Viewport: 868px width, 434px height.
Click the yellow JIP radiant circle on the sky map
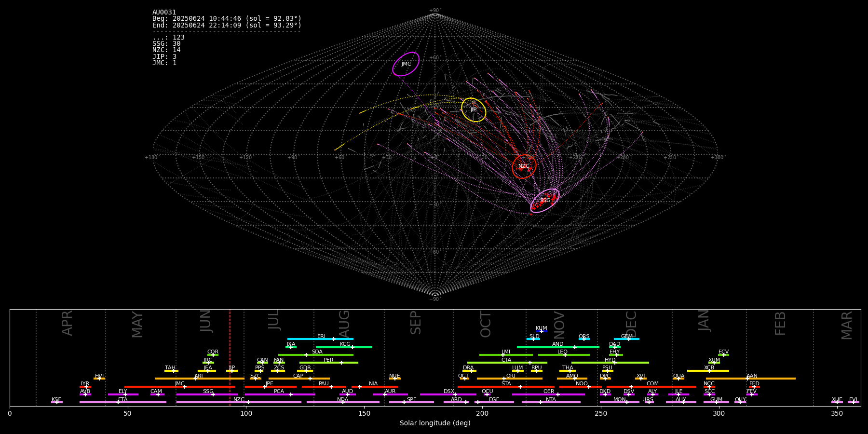tap(474, 110)
